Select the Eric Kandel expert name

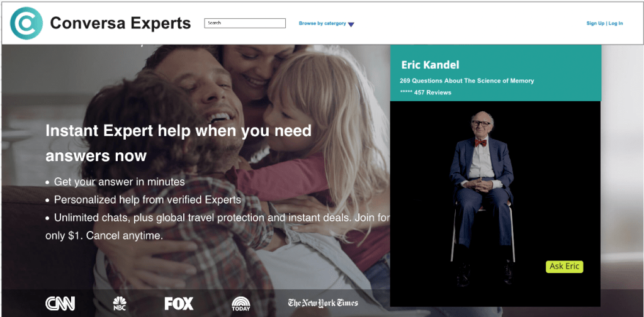430,65
